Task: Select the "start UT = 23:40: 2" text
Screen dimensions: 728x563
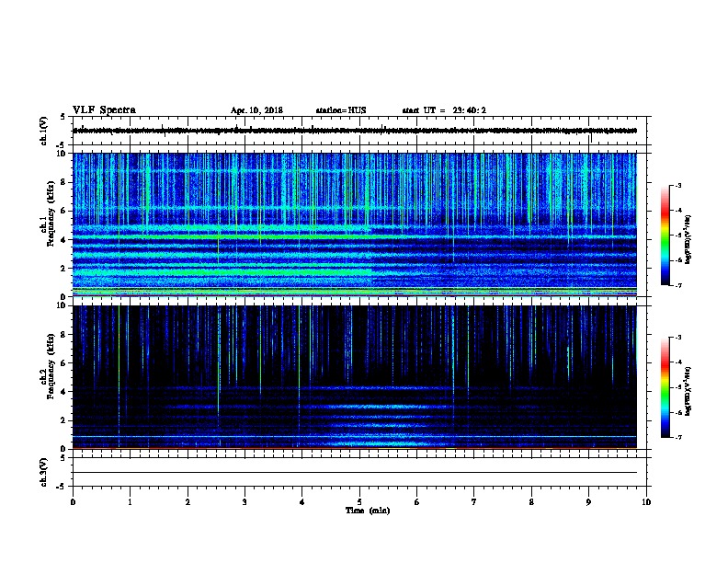Action: tap(444, 110)
